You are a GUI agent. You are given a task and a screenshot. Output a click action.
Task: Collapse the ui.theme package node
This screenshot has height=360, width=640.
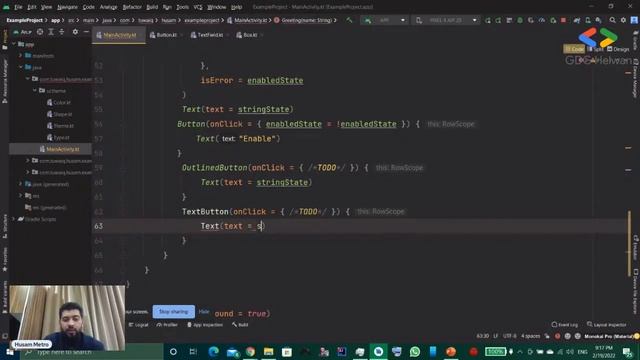coord(35,90)
